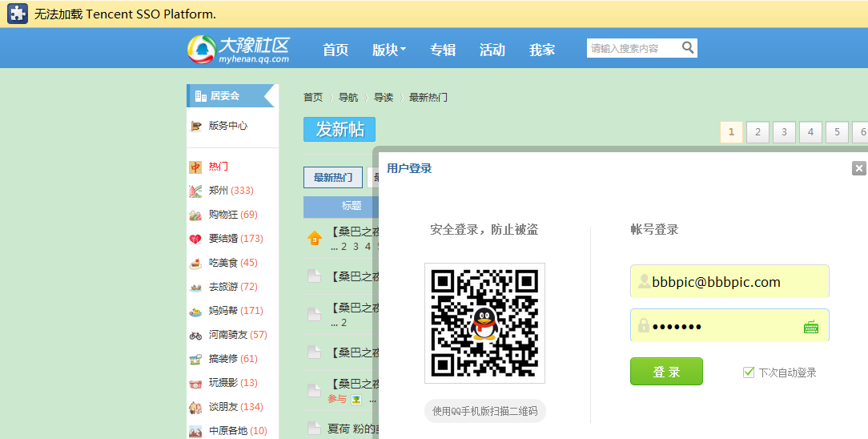Viewport: 868px width, 439px height.
Task: Open the 首页 navigation item
Action: [336, 50]
